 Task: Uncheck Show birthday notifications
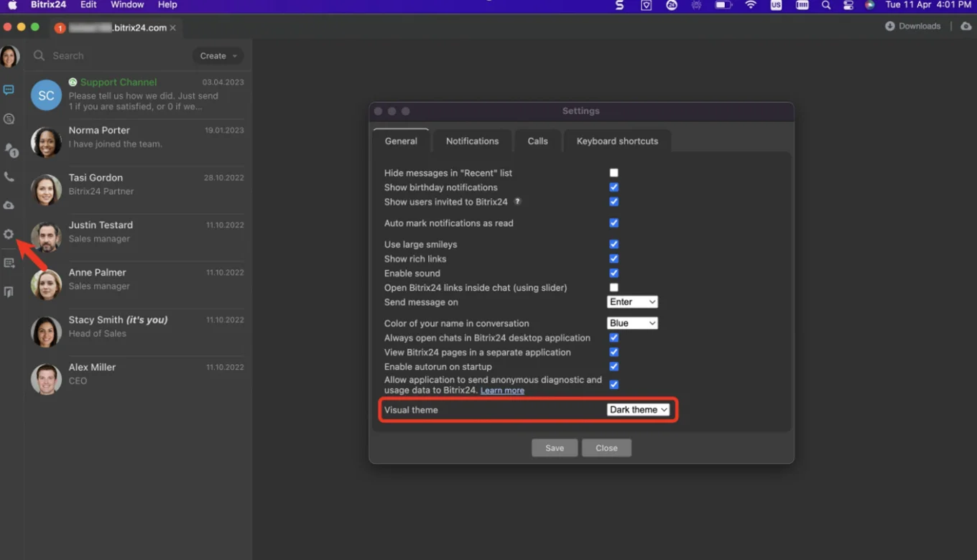tap(613, 187)
